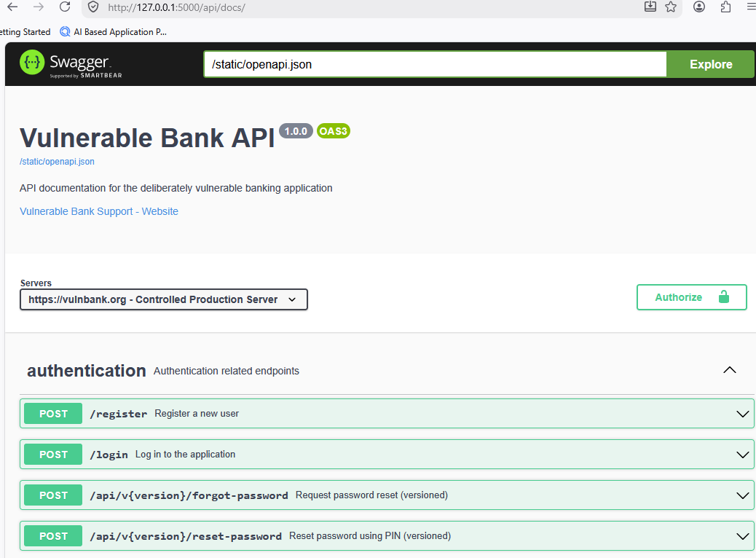The width and height of the screenshot is (756, 558).
Task: Click 'Reset password using PIN (versioned)' text
Action: click(370, 536)
